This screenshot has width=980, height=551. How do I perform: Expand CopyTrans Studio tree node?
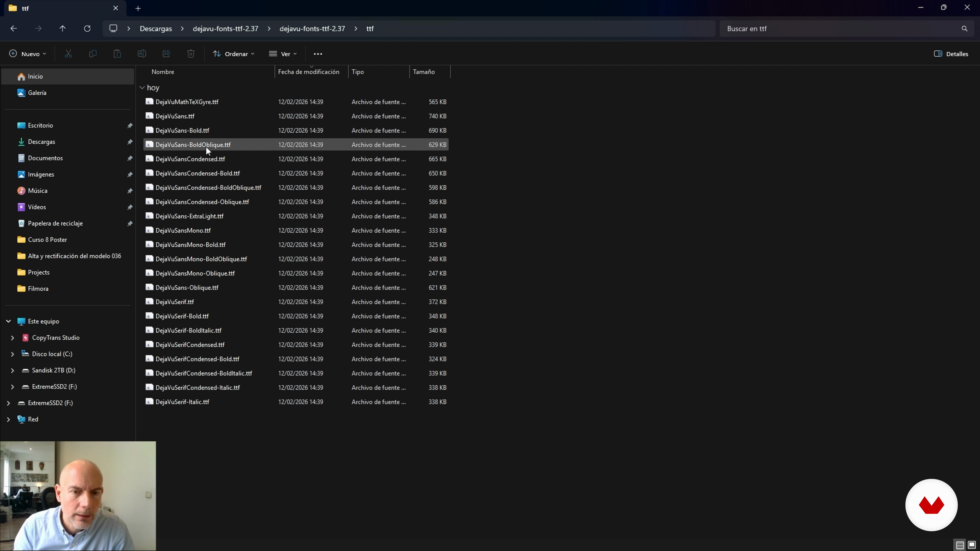tap(13, 338)
